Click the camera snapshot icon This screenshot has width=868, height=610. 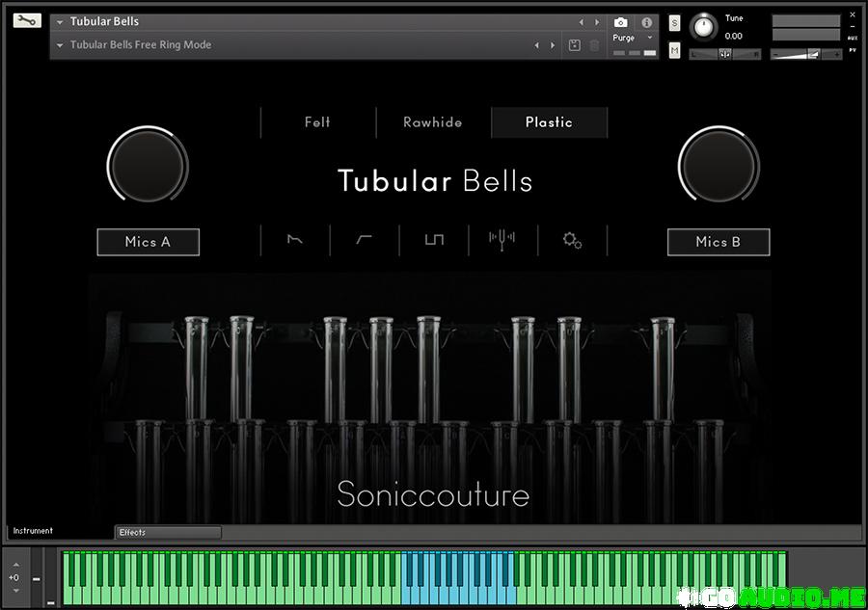point(621,22)
